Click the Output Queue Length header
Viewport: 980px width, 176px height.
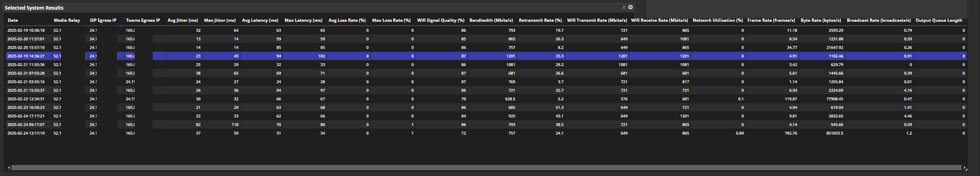938,20
